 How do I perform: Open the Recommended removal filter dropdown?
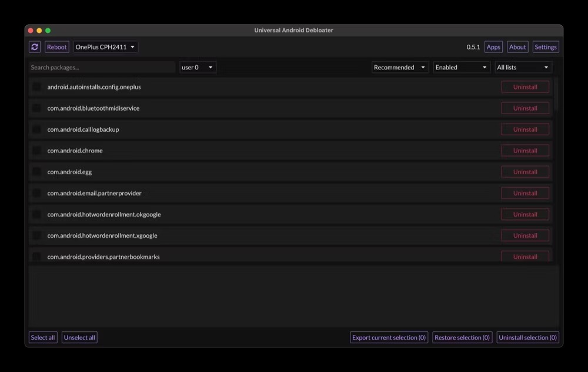400,68
